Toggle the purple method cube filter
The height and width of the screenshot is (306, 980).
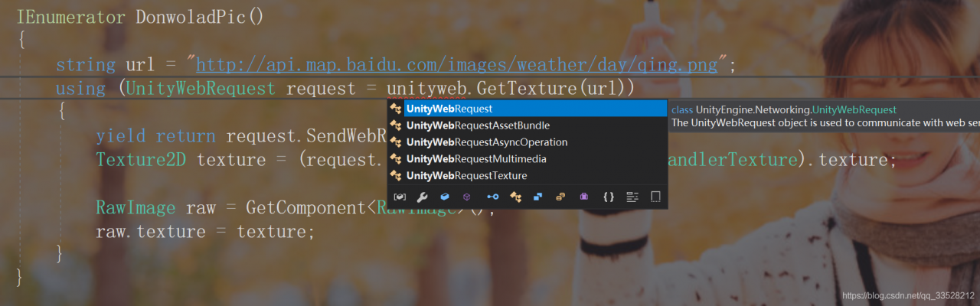coord(468,197)
